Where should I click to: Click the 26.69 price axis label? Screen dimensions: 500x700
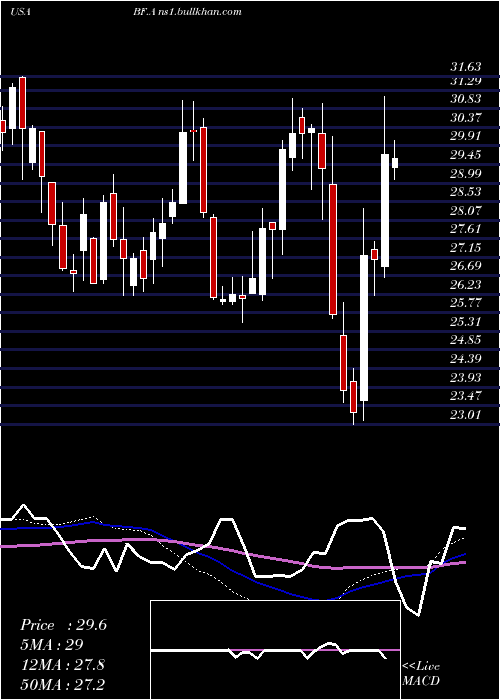[466, 266]
